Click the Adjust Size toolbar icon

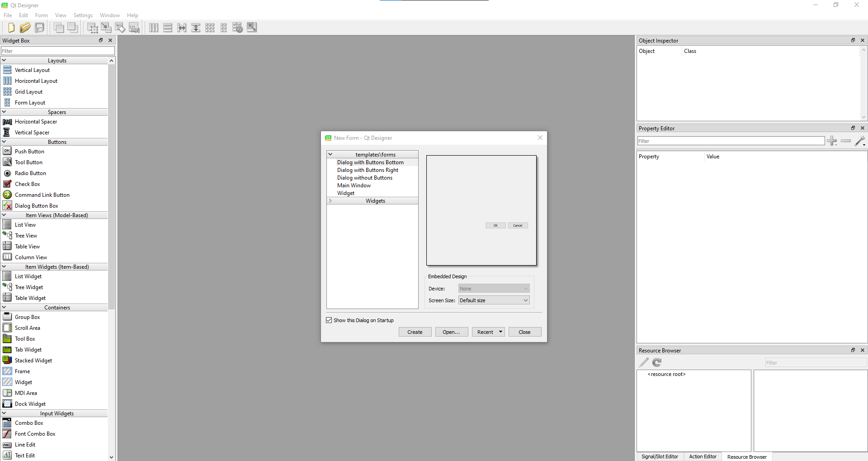(252, 28)
